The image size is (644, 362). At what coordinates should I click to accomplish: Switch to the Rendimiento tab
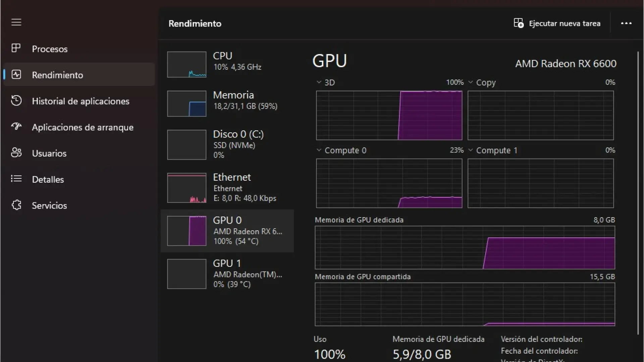[57, 75]
